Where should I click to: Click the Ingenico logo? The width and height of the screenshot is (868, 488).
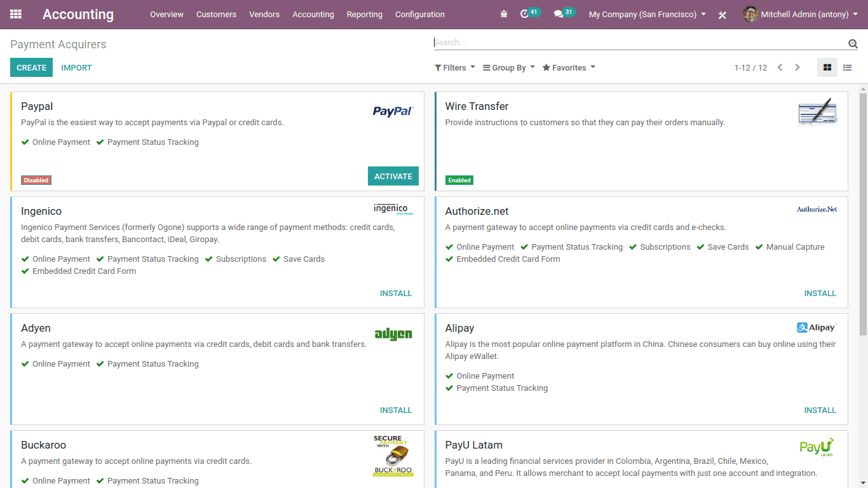[393, 209]
